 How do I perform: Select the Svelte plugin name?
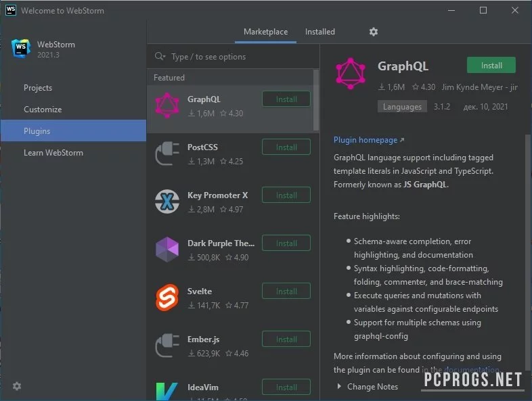point(200,291)
